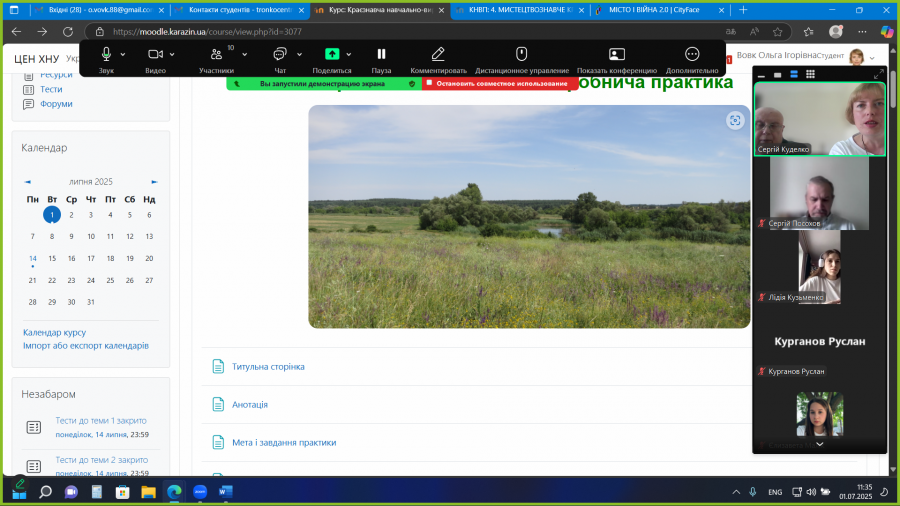The height and width of the screenshot is (506, 900).
Task: Open File Explorer from the taskbar
Action: [148, 492]
